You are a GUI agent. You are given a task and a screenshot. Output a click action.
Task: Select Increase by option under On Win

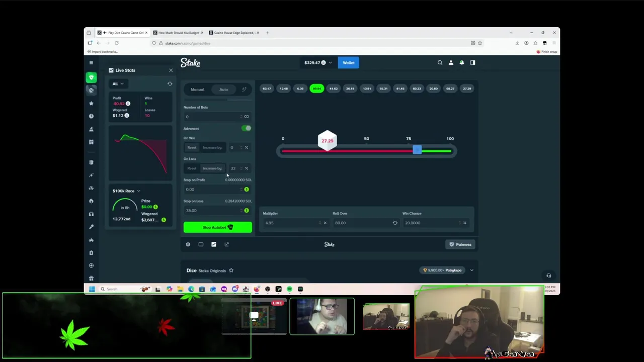click(x=212, y=148)
